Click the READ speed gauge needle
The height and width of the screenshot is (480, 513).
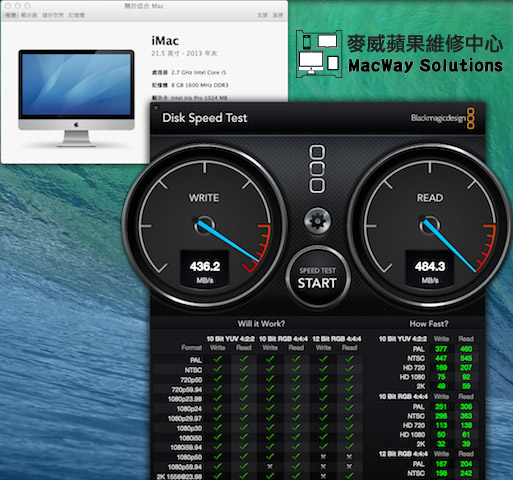[449, 245]
